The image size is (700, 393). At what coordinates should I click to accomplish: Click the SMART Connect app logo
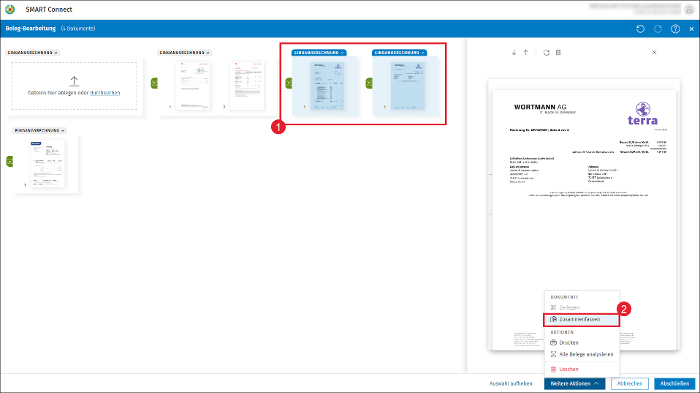tap(10, 9)
